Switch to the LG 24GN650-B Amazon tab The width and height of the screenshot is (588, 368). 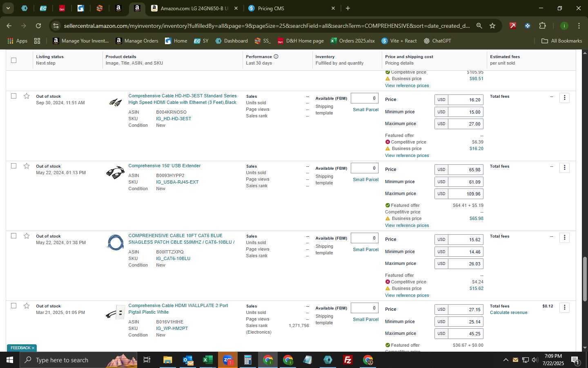[x=194, y=8]
